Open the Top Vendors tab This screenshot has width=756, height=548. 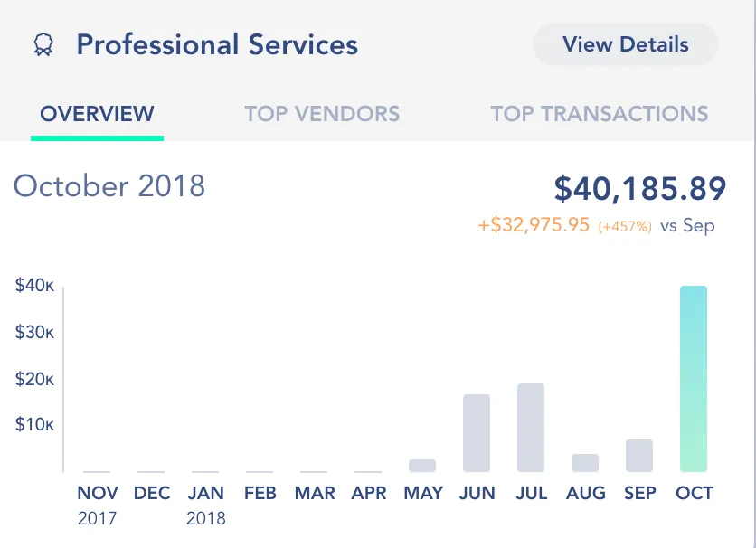322,114
